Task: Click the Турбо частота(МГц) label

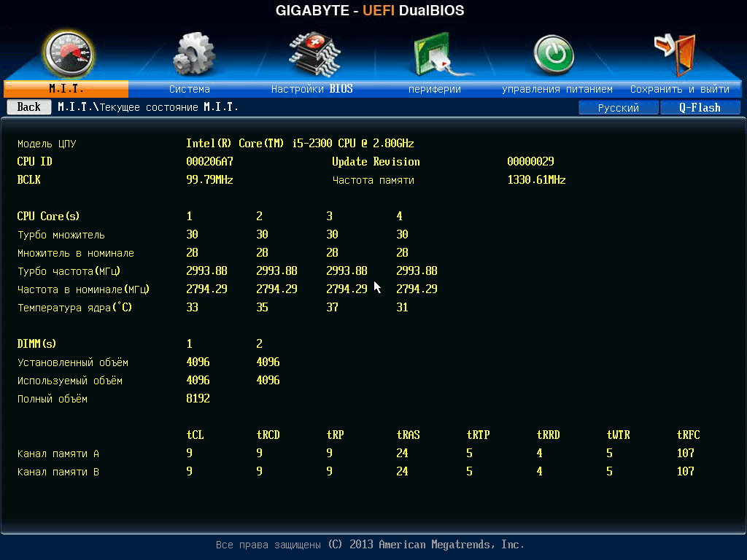Action: 69,271
